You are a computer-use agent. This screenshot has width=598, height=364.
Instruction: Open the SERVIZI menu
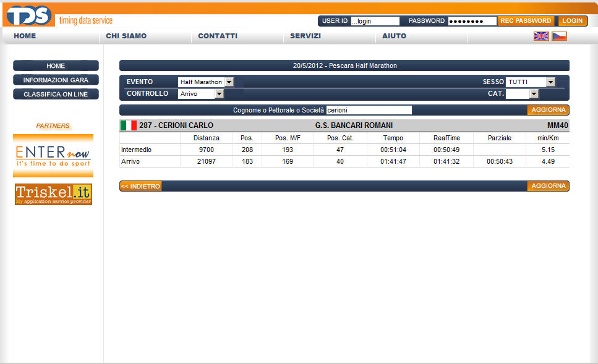(x=305, y=36)
